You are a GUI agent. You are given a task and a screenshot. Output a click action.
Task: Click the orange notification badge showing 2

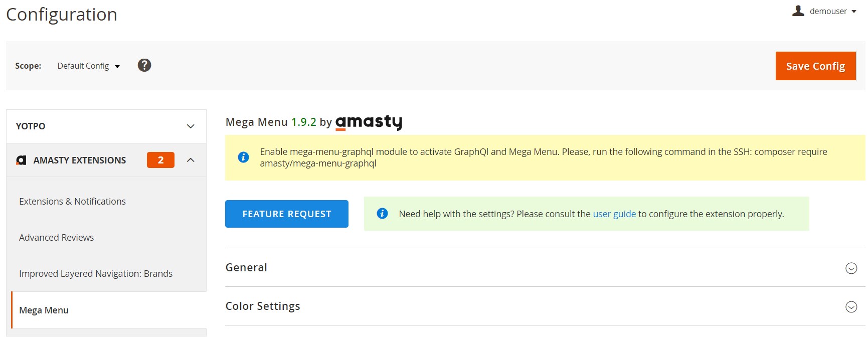tap(160, 160)
